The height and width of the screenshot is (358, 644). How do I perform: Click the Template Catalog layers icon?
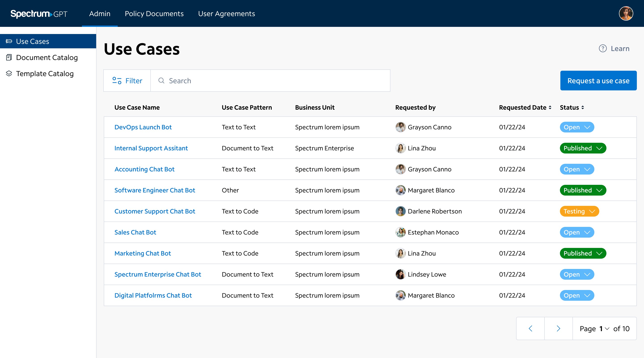tap(9, 74)
